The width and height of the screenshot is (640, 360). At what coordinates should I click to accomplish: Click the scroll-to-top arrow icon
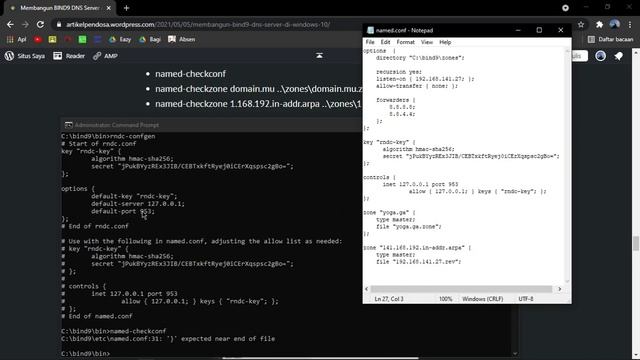pyautogui.click(x=319, y=56)
